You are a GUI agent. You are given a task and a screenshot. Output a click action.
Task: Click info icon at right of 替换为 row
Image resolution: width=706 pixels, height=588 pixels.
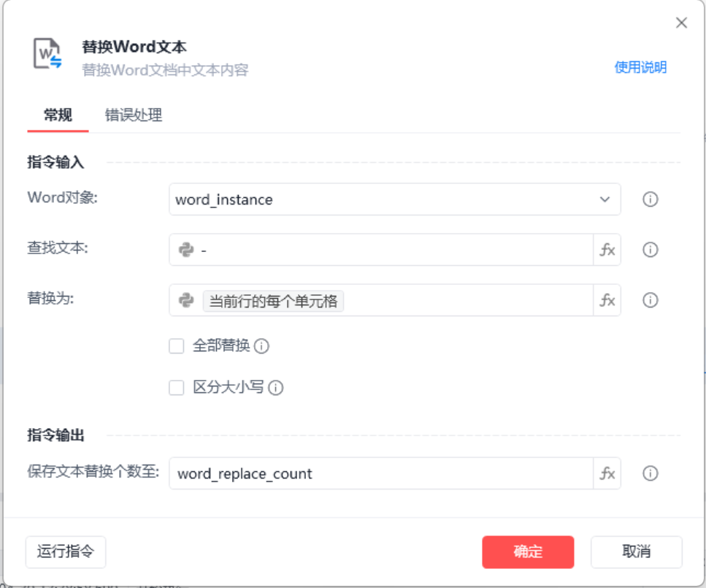(650, 300)
